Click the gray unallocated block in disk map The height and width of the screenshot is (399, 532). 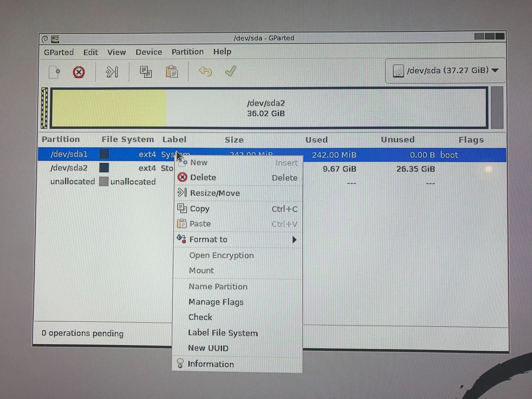click(497, 107)
